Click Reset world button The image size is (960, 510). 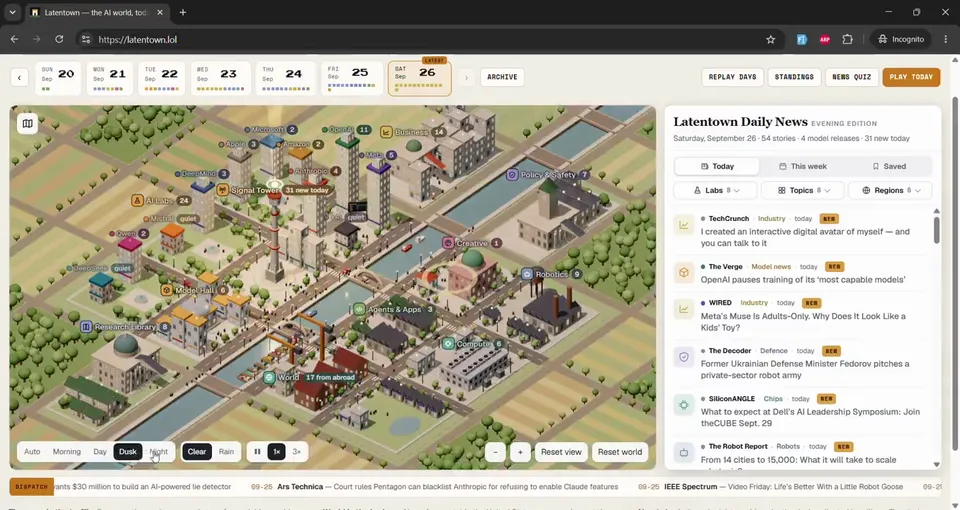coord(620,452)
